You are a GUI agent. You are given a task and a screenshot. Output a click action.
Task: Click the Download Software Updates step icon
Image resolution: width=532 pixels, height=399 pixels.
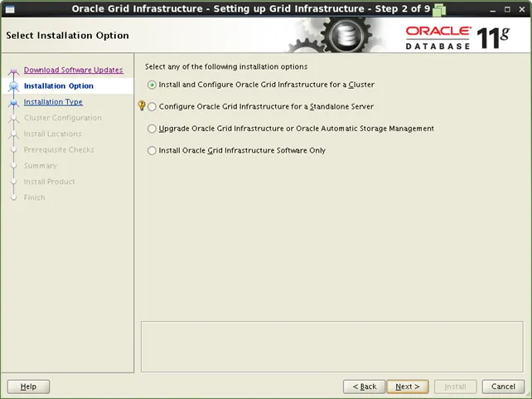pyautogui.click(x=12, y=71)
